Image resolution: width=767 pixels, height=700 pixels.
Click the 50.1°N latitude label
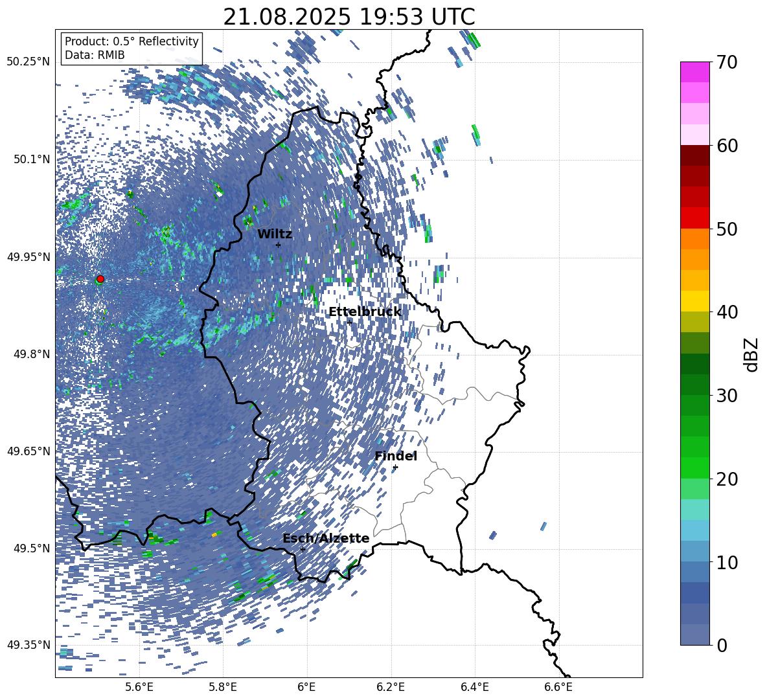point(31,159)
